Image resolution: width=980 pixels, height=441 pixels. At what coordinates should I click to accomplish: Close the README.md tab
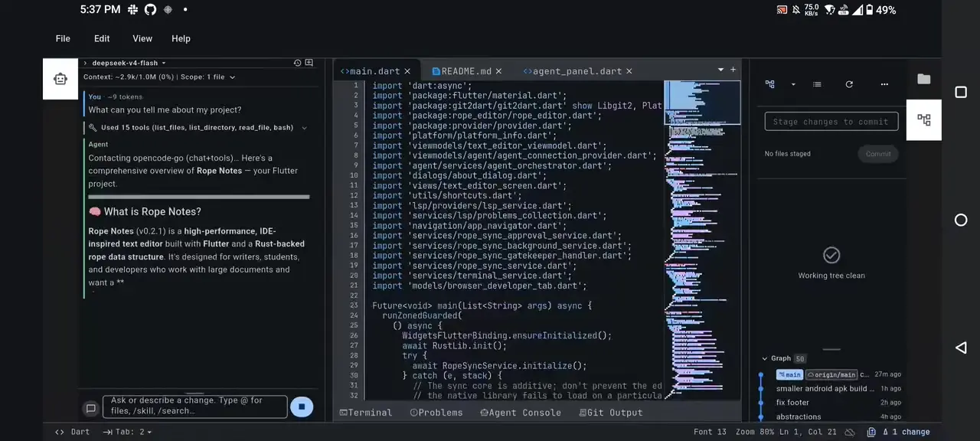498,71
